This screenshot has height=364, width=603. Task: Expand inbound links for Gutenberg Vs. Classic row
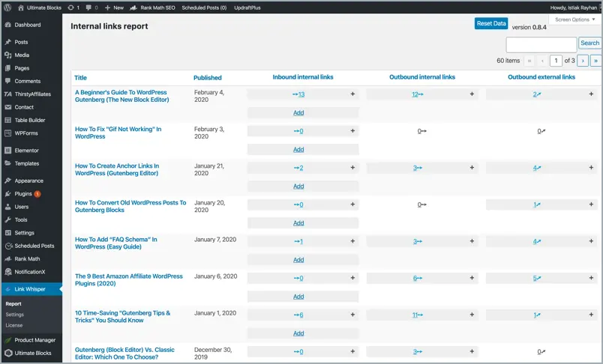click(352, 351)
